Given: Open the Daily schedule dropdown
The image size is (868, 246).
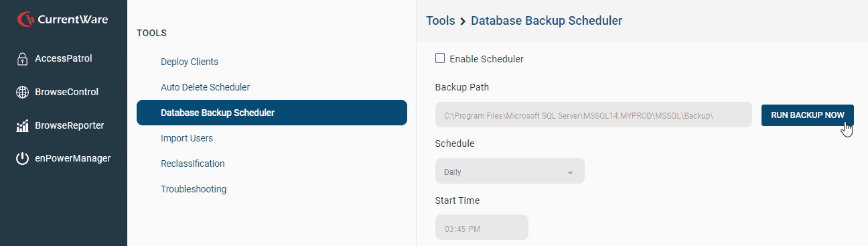Looking at the screenshot, I should click(x=510, y=171).
